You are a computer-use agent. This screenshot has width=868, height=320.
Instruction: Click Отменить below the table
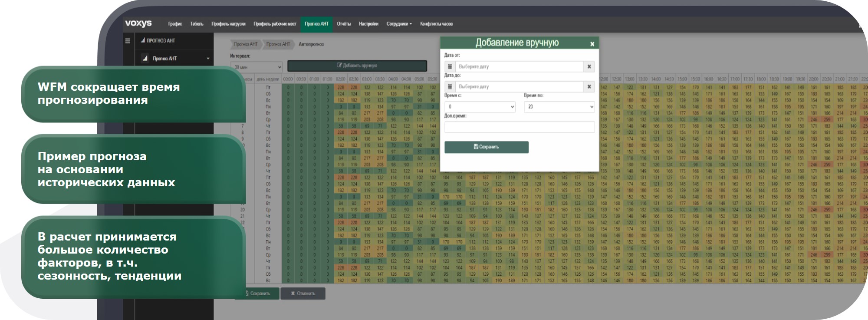(x=303, y=294)
